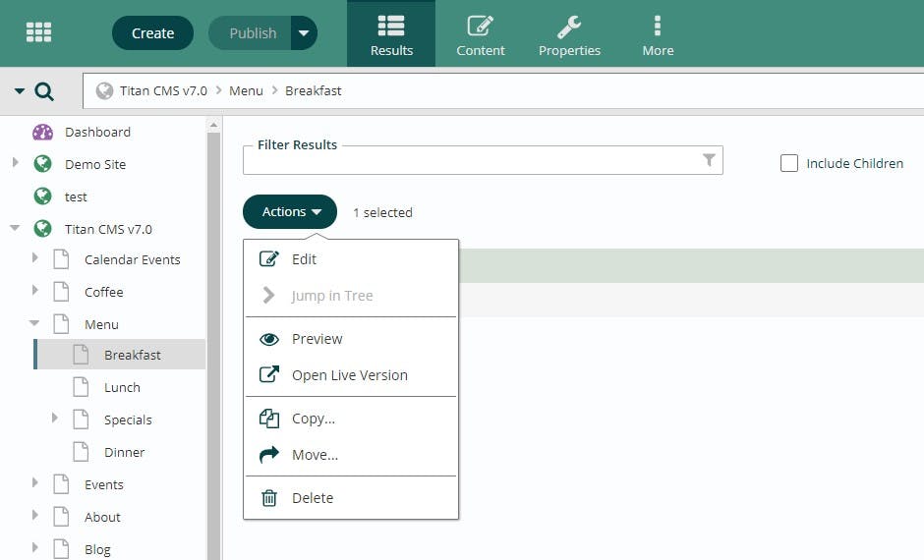Click the Copy pages icon
Image resolution: width=924 pixels, height=560 pixels.
point(269,419)
